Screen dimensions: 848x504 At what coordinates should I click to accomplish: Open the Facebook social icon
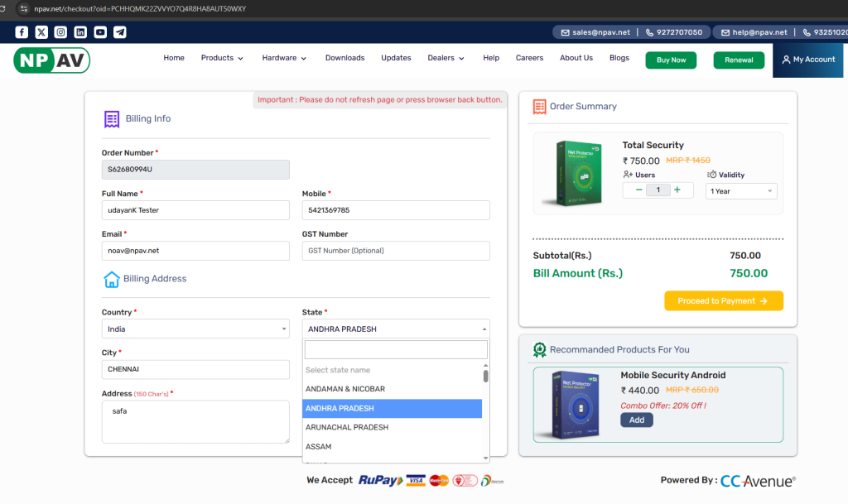[22, 32]
